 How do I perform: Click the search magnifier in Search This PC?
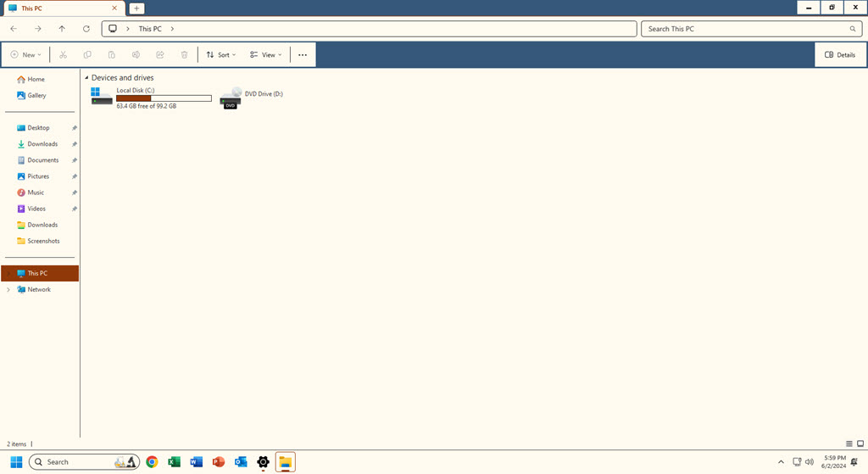853,29
